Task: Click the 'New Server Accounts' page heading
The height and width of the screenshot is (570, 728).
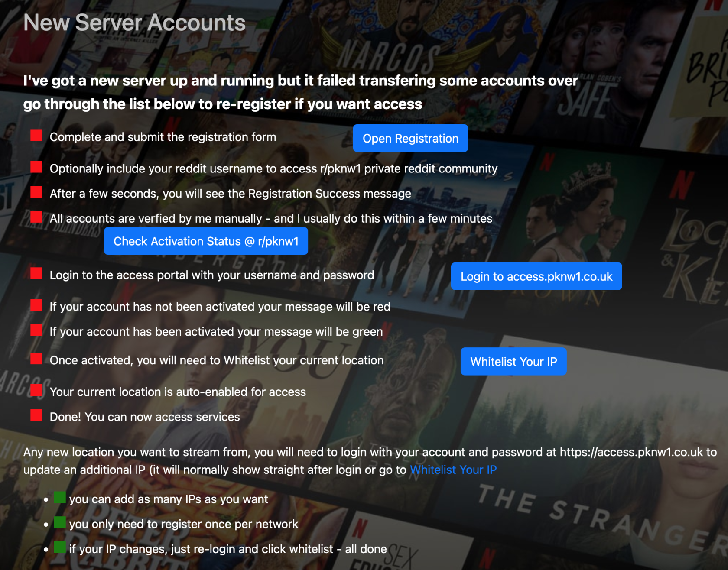Action: [134, 23]
